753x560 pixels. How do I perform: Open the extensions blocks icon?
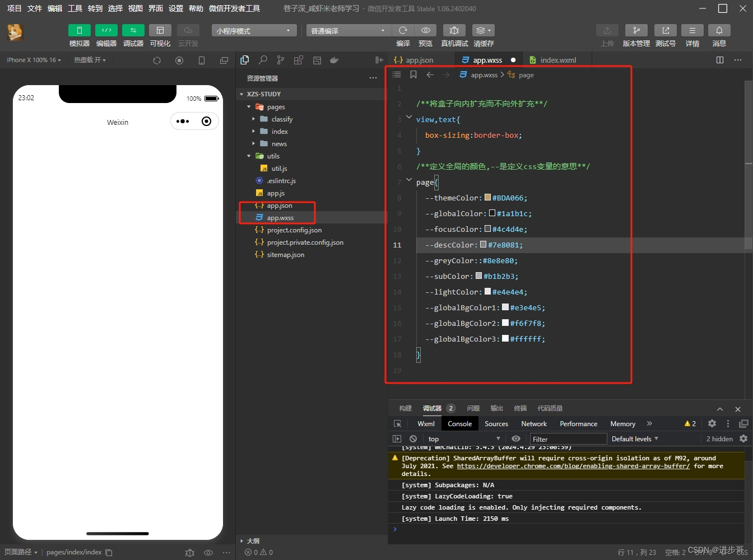click(x=299, y=60)
